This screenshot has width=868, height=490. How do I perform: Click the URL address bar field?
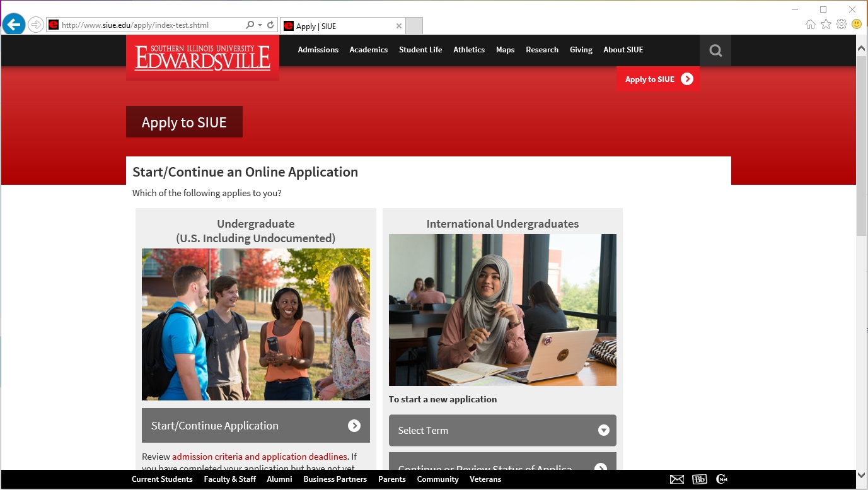151,25
